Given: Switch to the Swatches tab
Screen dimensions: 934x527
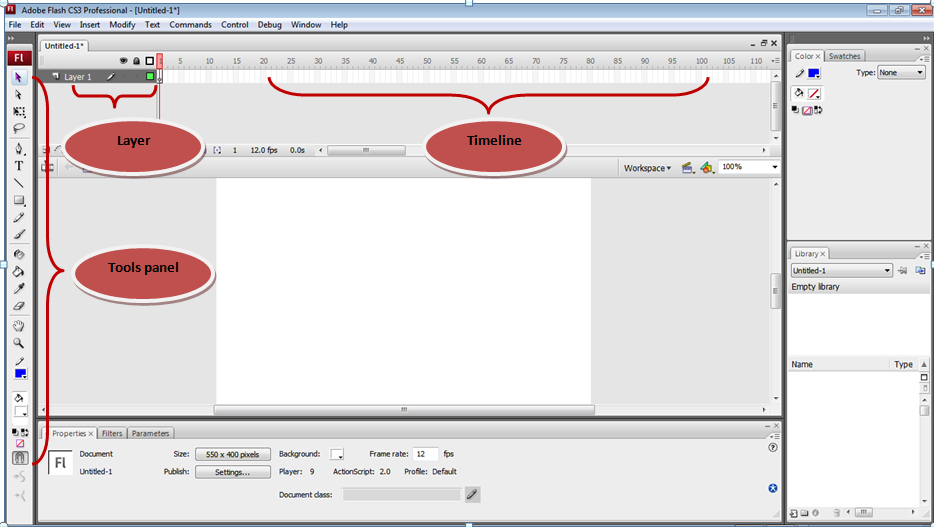Looking at the screenshot, I should click(x=844, y=56).
